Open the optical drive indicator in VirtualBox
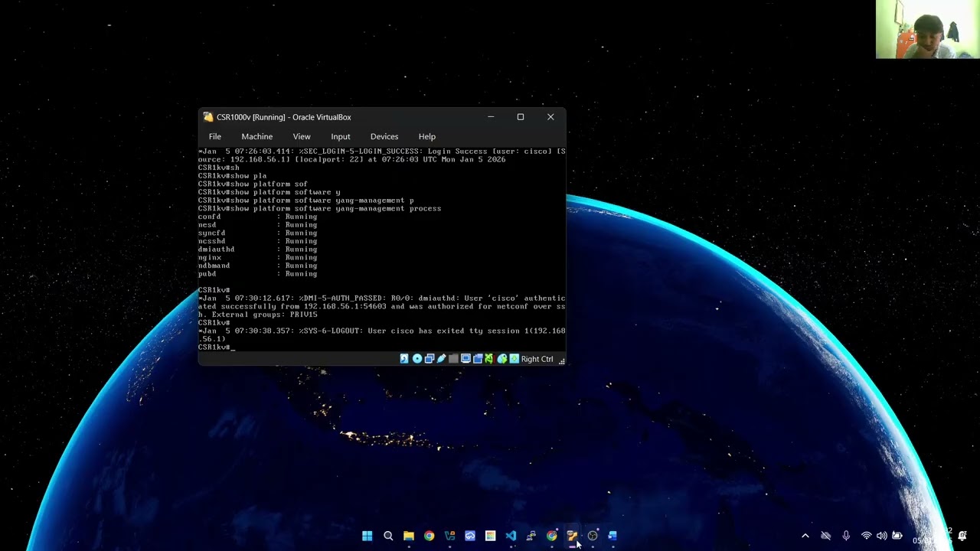 [x=417, y=359]
